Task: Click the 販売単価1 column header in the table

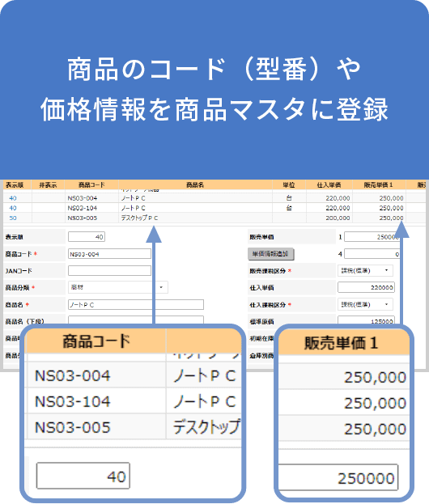Action: 378,184
